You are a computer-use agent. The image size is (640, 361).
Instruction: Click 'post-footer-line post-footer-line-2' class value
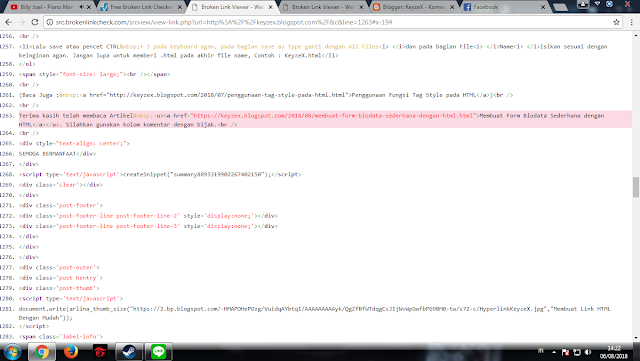(x=118, y=216)
